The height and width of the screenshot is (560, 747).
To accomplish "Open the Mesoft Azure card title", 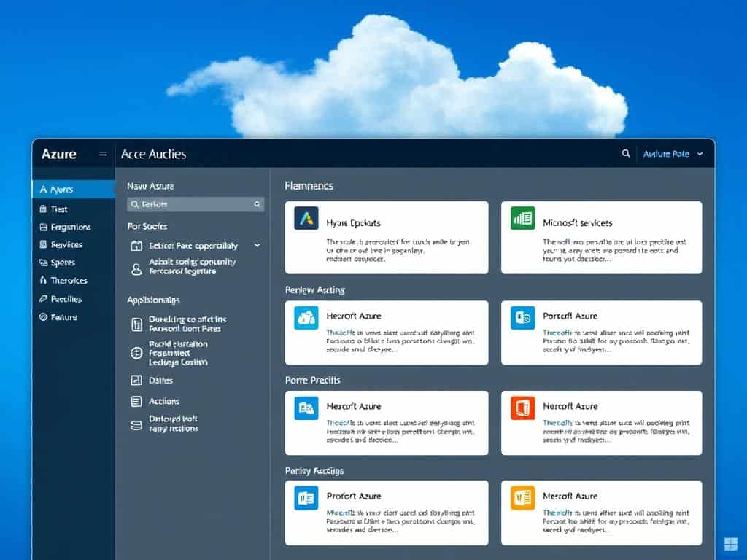I will tap(570, 496).
